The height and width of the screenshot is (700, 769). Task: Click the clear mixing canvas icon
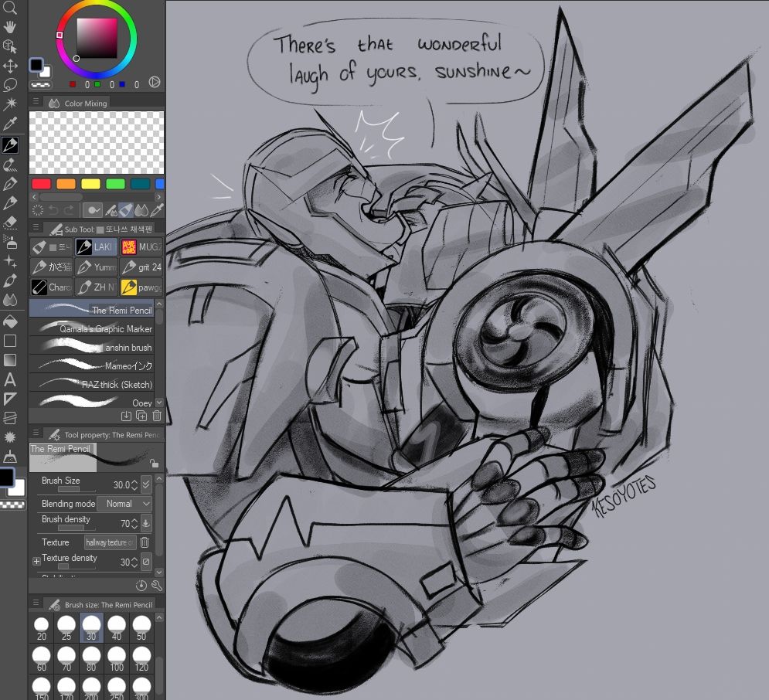pyautogui.click(x=38, y=210)
